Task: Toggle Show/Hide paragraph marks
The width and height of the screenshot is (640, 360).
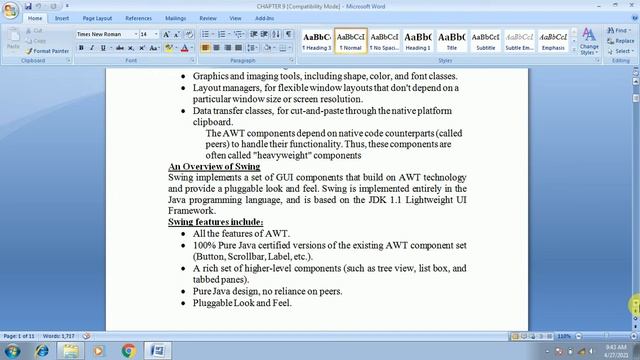Action: 289,34
